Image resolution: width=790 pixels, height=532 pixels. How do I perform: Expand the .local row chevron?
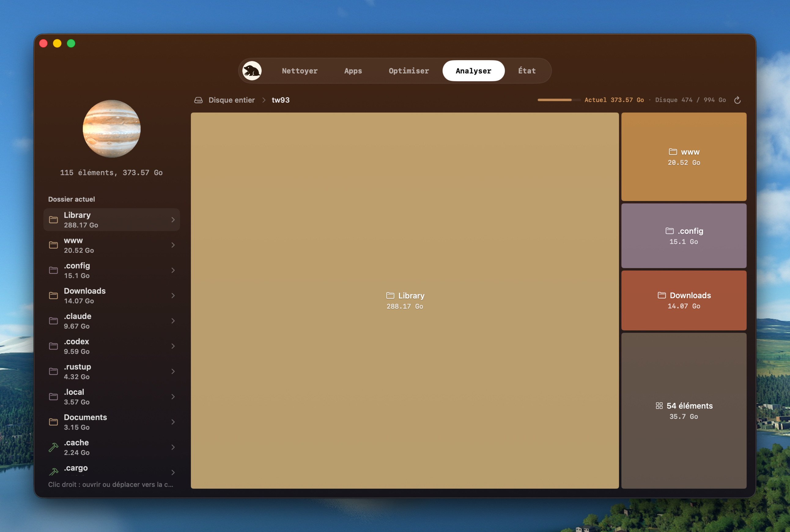[173, 397]
